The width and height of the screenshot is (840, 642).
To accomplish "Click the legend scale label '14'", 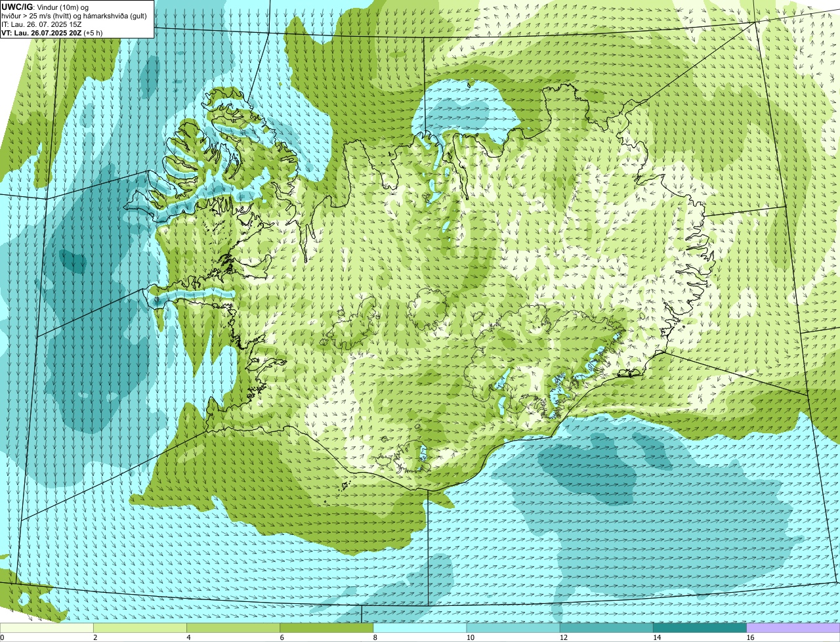I will (x=656, y=637).
